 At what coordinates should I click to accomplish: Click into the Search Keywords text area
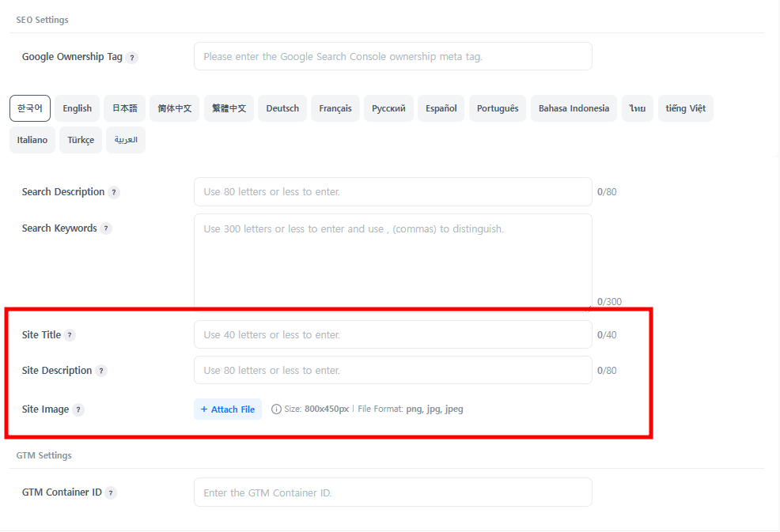tap(392, 261)
